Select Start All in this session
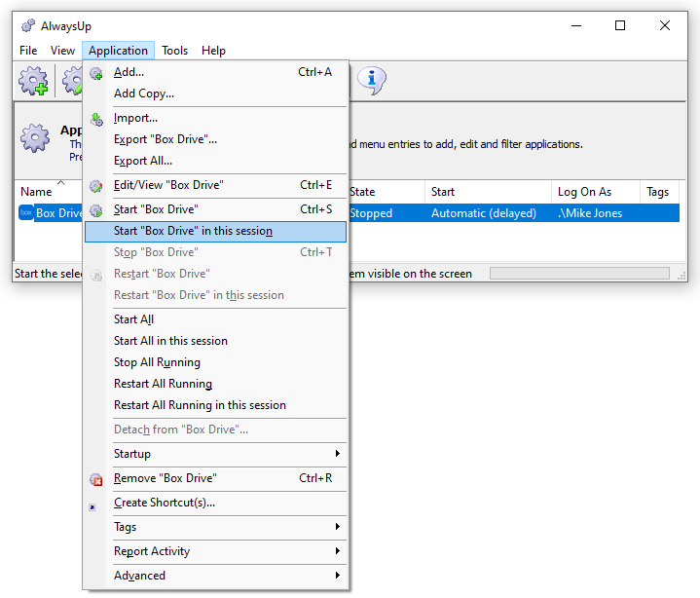The image size is (700, 598). 215,341
